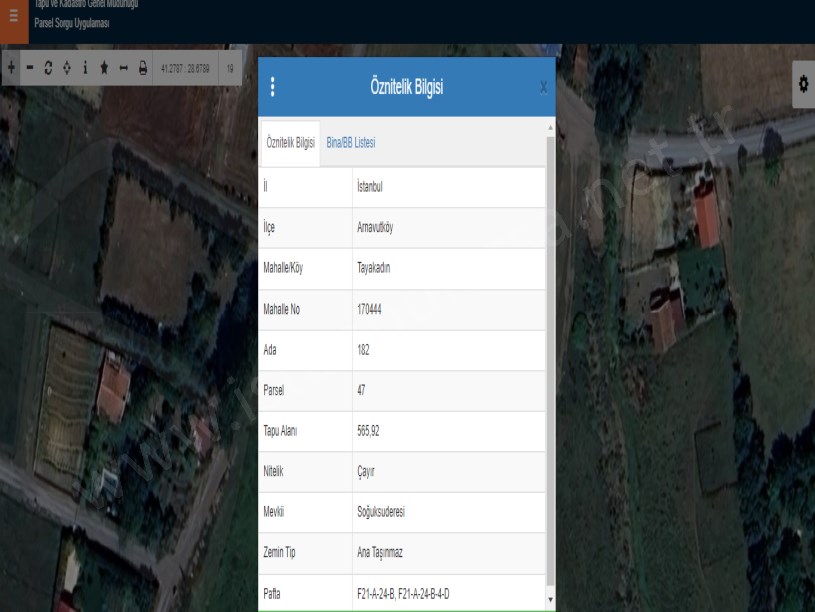815x612 pixels.
Task: Select the distance measure tool
Action: 123,68
